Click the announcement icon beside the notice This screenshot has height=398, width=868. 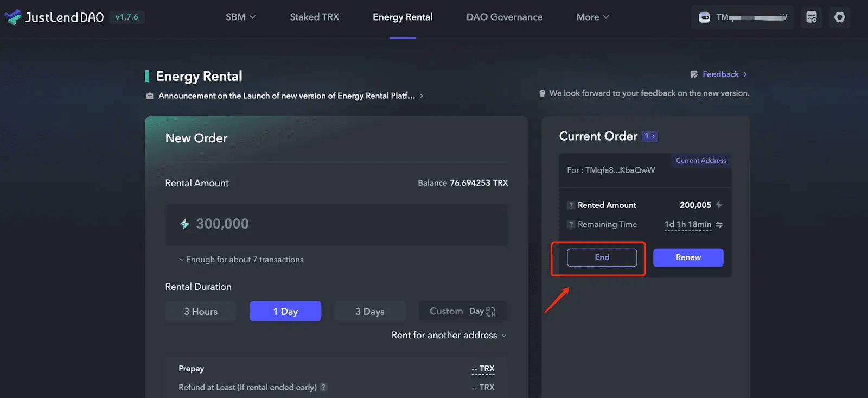click(150, 96)
